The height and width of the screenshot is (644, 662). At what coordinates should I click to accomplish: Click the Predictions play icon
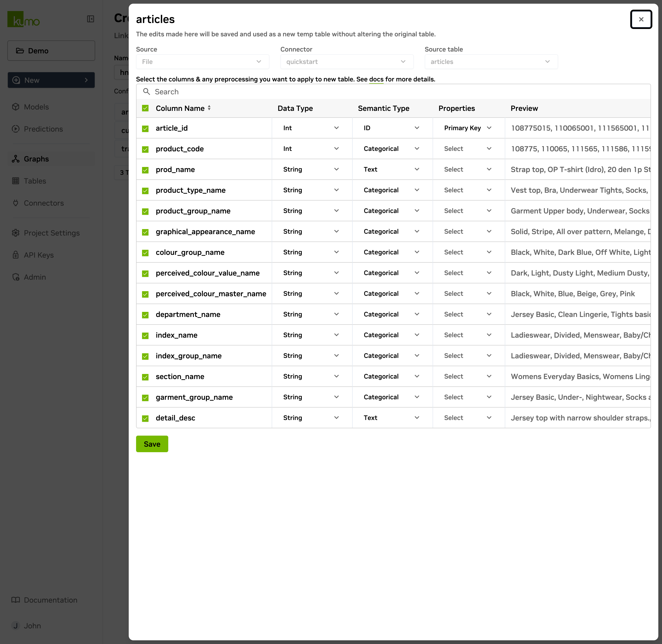click(x=16, y=129)
